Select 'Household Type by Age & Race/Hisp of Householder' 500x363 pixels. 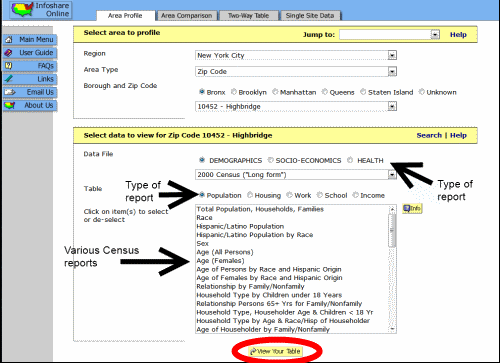(x=283, y=321)
